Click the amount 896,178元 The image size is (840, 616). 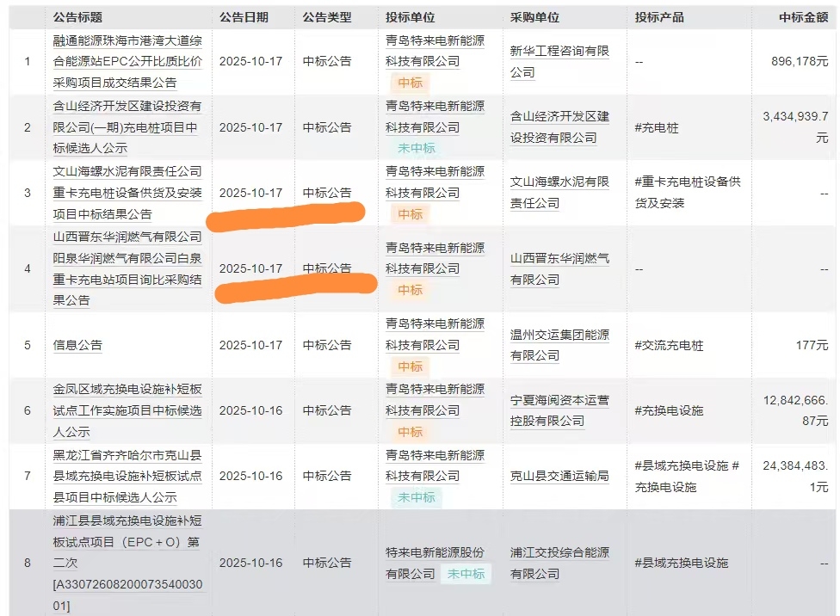coord(800,62)
